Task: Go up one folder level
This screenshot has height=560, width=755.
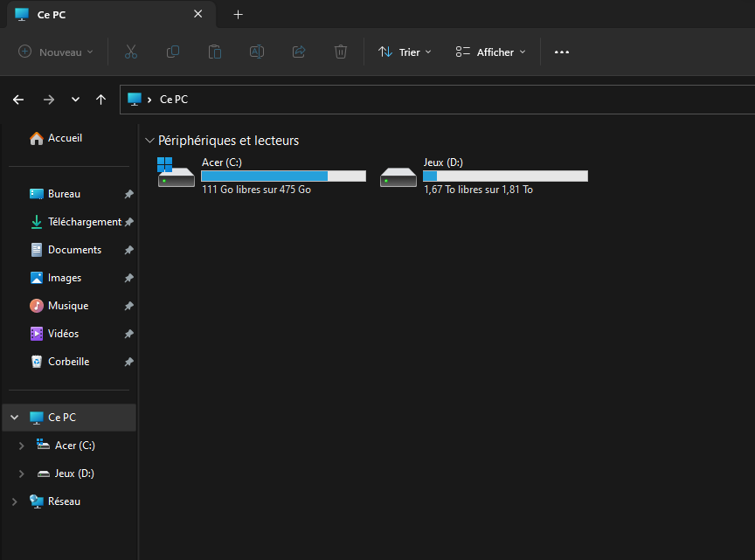Action: (101, 100)
